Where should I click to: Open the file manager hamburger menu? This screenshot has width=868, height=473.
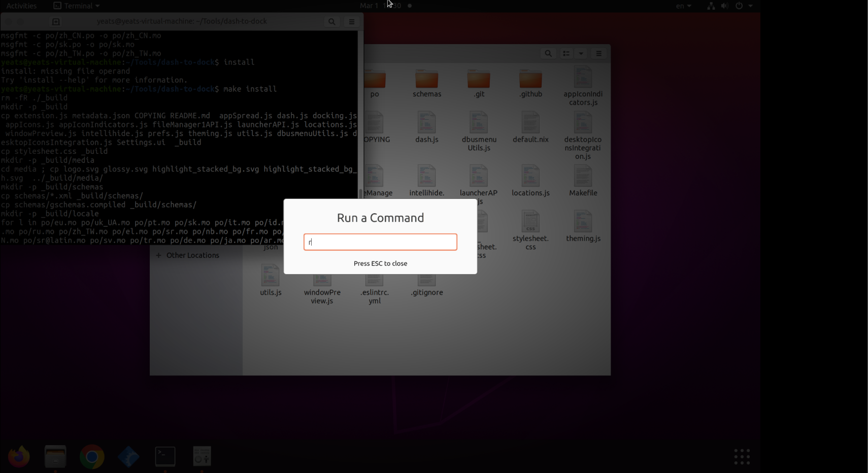598,53
